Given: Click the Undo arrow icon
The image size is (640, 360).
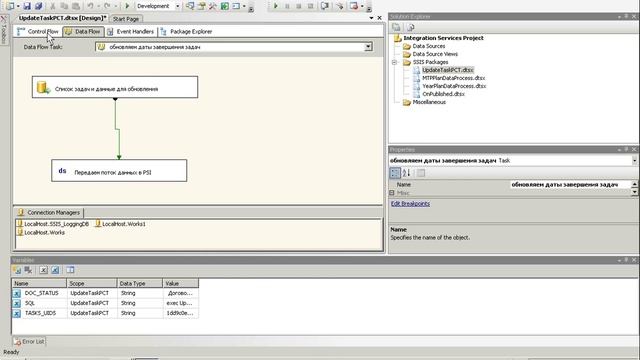Looking at the screenshot, I should 90,6.
